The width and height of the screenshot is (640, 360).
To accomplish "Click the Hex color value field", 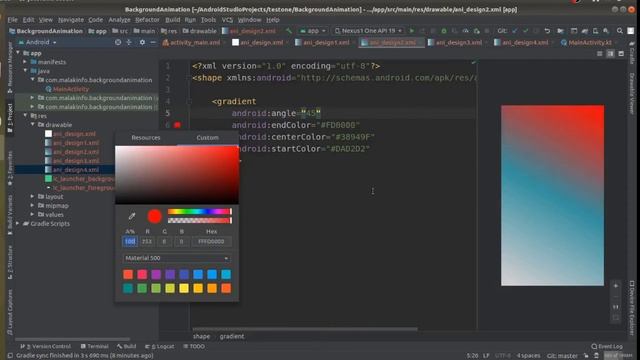I will [211, 242].
